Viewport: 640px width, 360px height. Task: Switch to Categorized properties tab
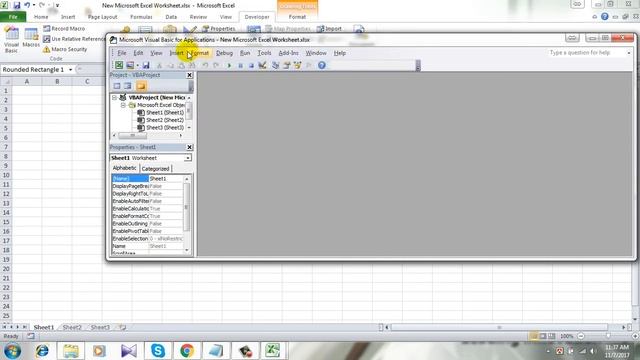point(156,169)
